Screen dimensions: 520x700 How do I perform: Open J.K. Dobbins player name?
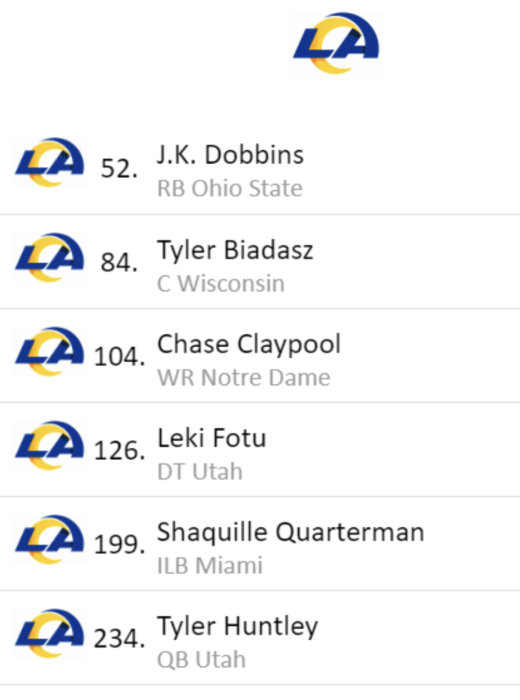click(230, 155)
